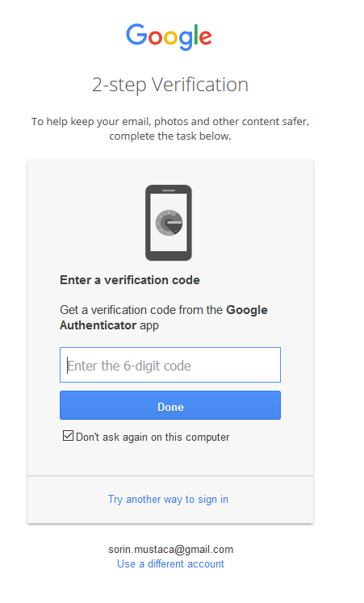364x603 pixels.
Task: Focus the 6-digit code input field
Action: tap(170, 365)
